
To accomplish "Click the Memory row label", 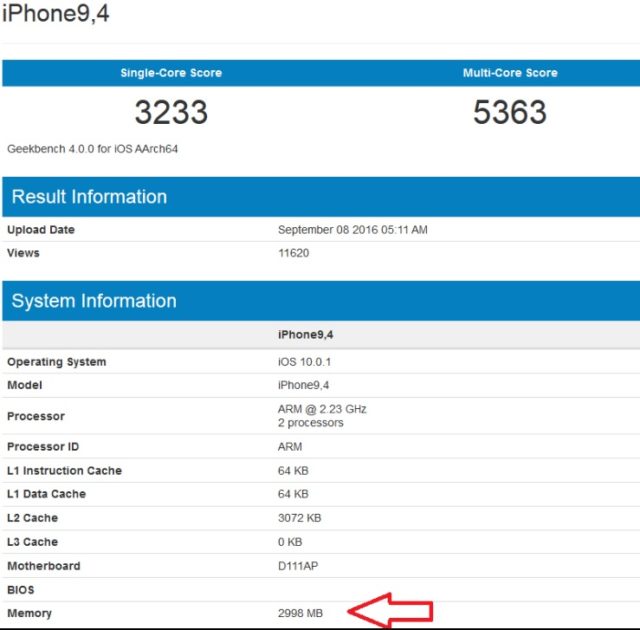I will (29, 614).
